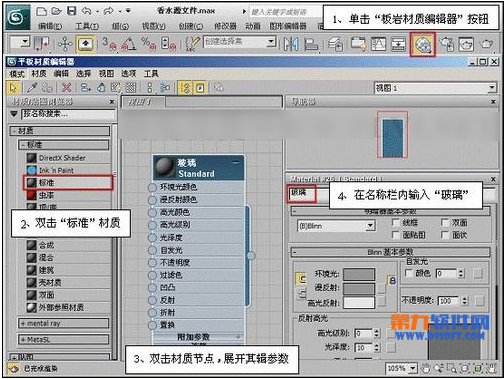Click the Mirror tool in main toolbar

[291, 44]
